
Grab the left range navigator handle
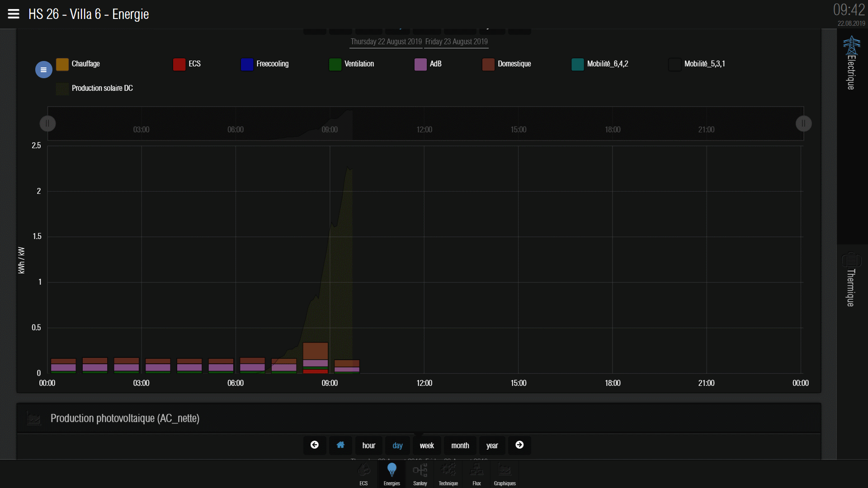(47, 123)
